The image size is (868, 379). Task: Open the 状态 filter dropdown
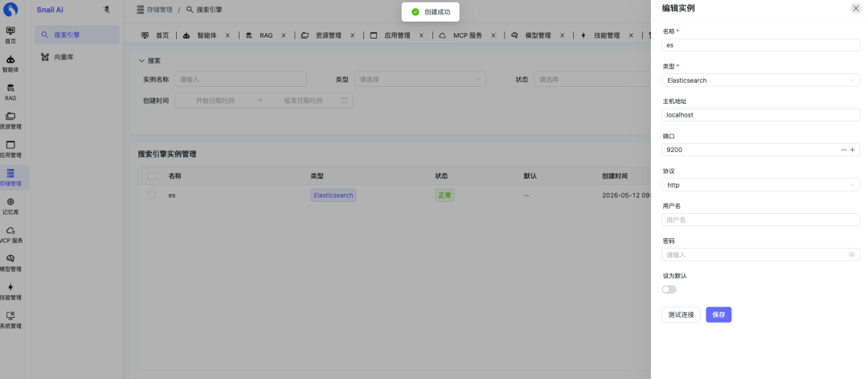(592, 79)
